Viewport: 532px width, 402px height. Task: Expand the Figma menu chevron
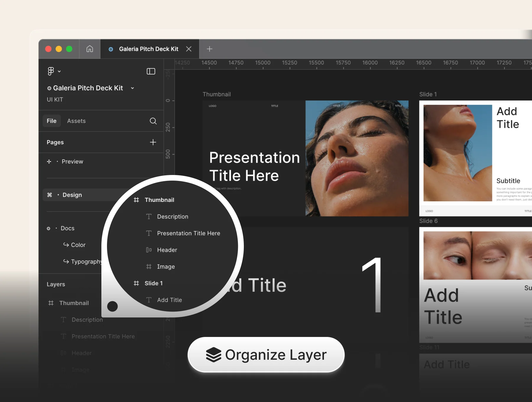(59, 71)
